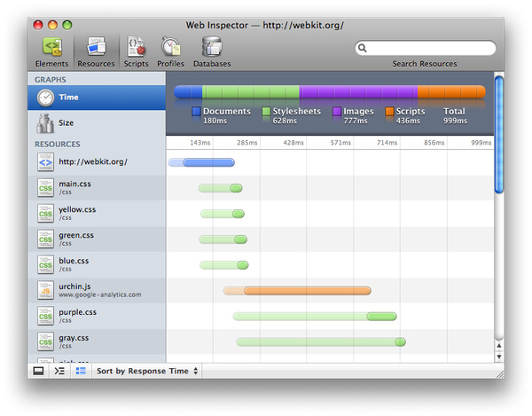The height and width of the screenshot is (416, 532).
Task: Select the Time graph row
Action: coord(97,98)
